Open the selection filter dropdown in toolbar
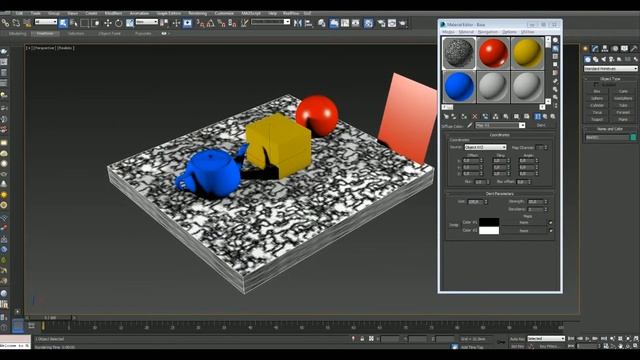Image resolution: width=640 pixels, height=360 pixels. tap(46, 22)
